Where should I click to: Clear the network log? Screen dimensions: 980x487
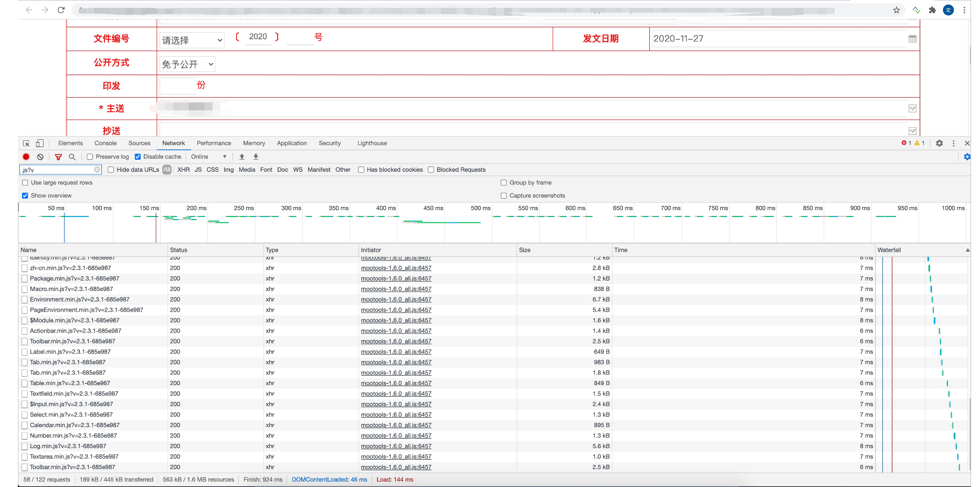point(40,157)
